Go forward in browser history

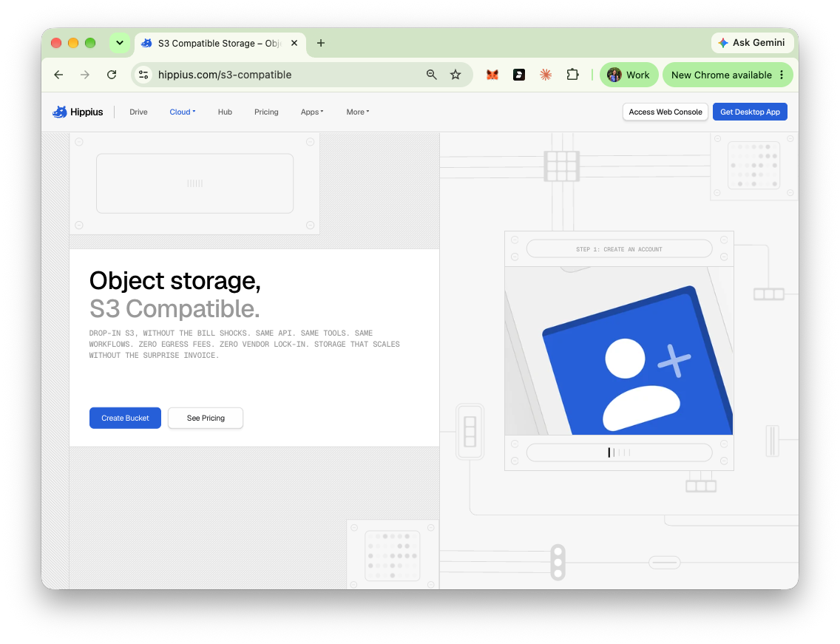point(84,75)
